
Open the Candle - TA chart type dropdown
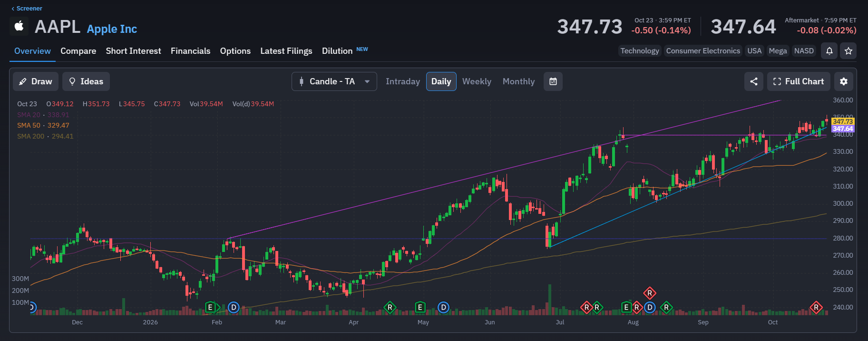click(x=334, y=81)
